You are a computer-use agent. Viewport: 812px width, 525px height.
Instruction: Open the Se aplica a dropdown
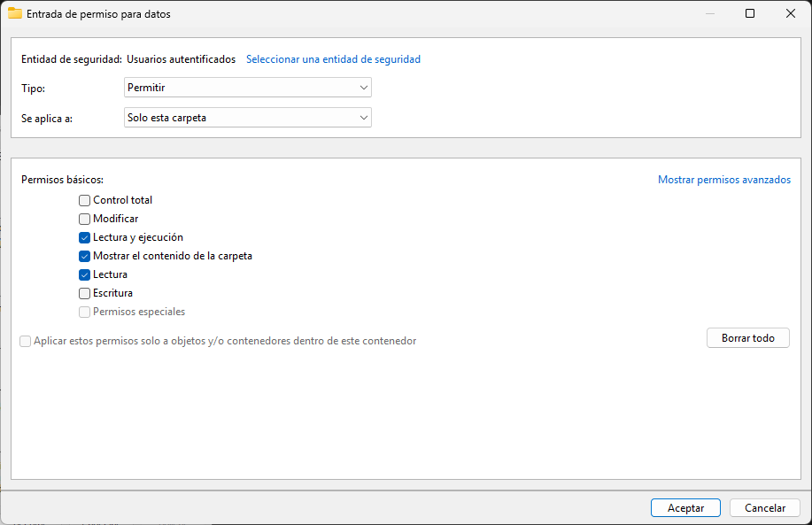pyautogui.click(x=247, y=117)
